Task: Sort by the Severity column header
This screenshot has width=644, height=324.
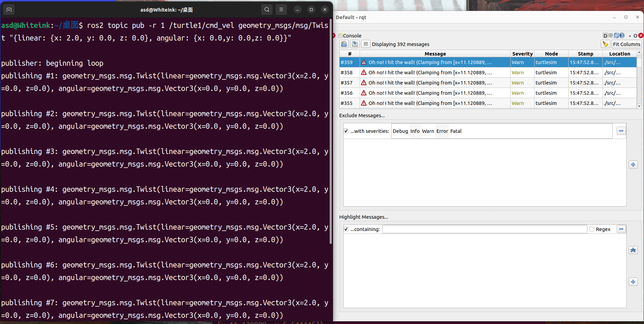Action: [x=522, y=54]
